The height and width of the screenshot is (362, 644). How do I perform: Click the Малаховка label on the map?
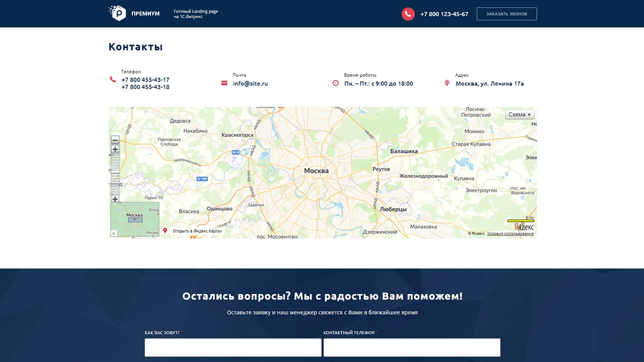point(423,226)
